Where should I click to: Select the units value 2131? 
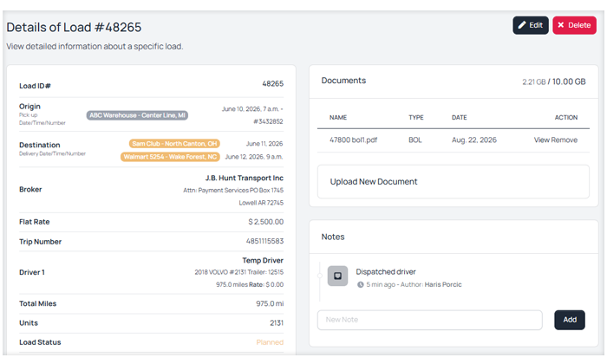point(277,323)
